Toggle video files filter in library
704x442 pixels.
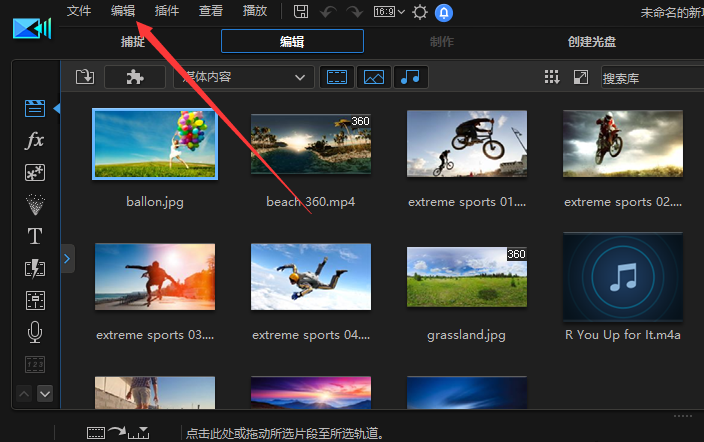coord(337,77)
